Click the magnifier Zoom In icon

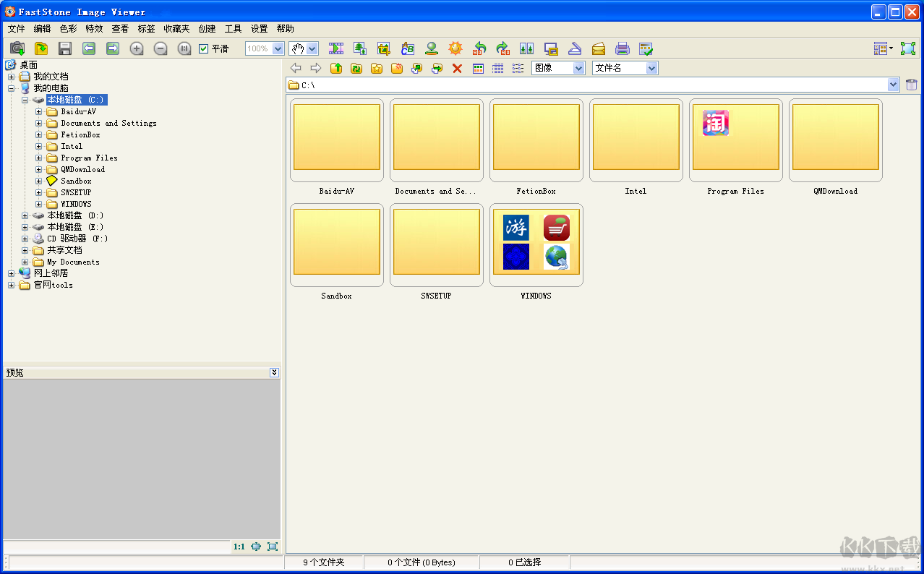[x=137, y=48]
